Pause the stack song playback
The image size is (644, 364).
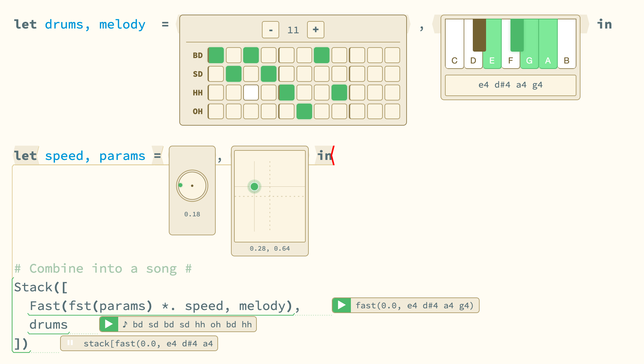click(x=70, y=343)
